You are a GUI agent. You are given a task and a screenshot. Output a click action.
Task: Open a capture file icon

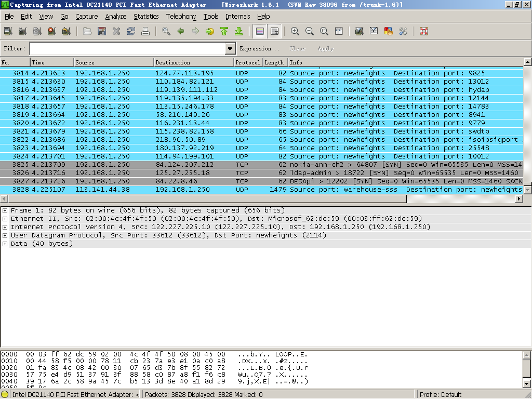point(87,31)
